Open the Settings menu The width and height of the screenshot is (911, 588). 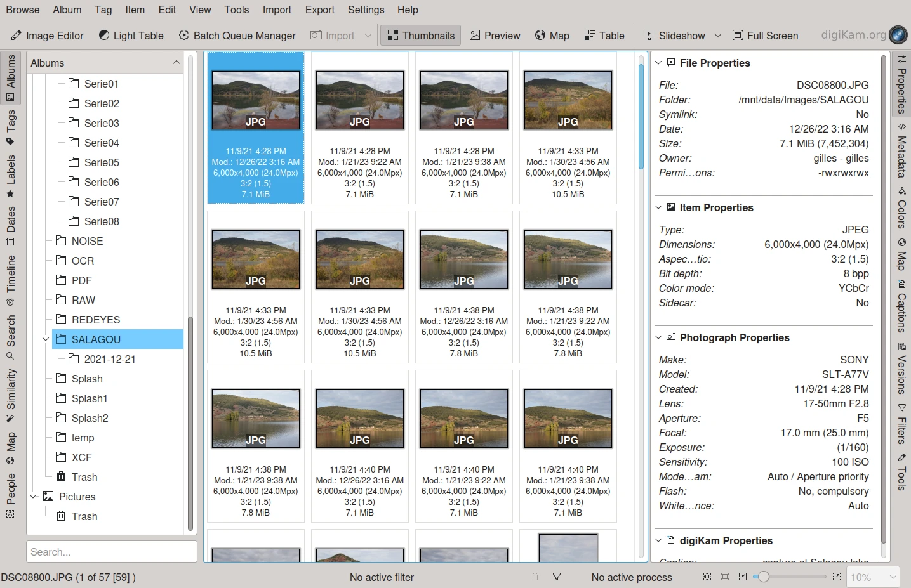pyautogui.click(x=366, y=10)
